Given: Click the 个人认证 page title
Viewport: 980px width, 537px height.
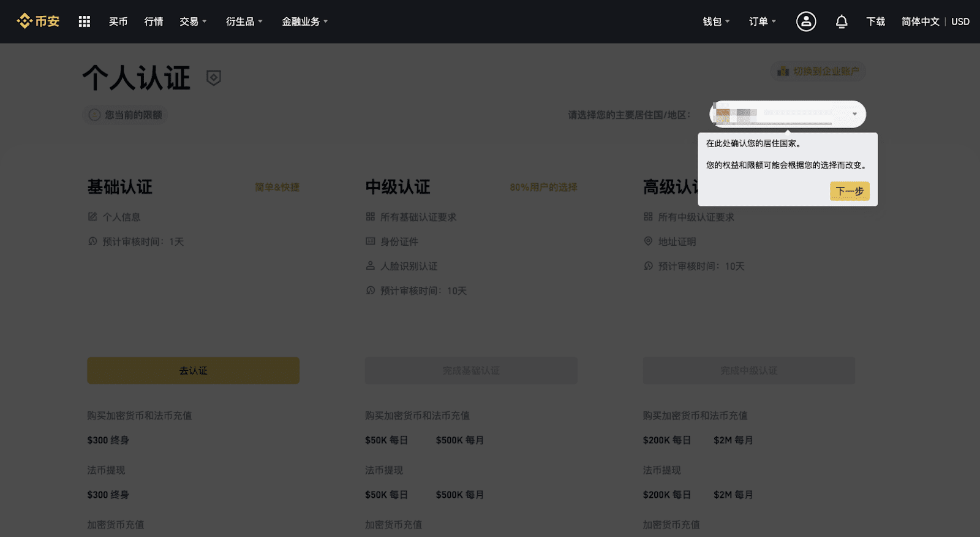Looking at the screenshot, I should tap(137, 78).
